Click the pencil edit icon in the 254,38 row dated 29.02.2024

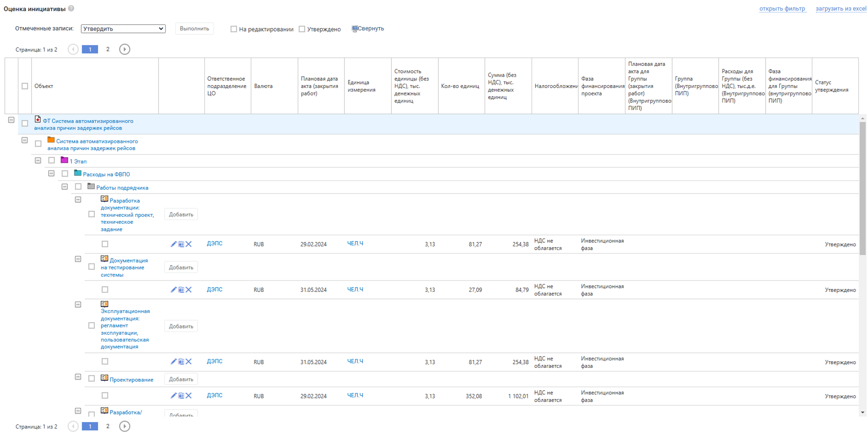tap(174, 244)
